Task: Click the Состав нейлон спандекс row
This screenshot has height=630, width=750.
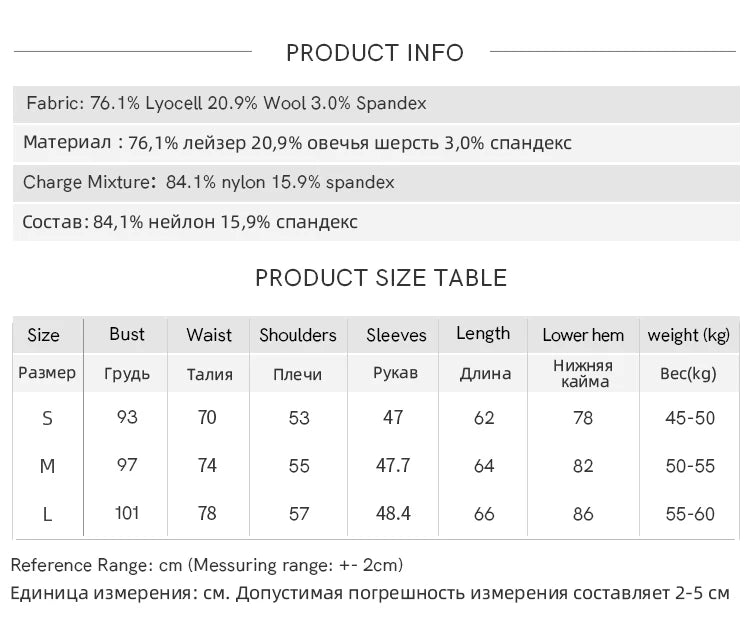Action: [376, 222]
